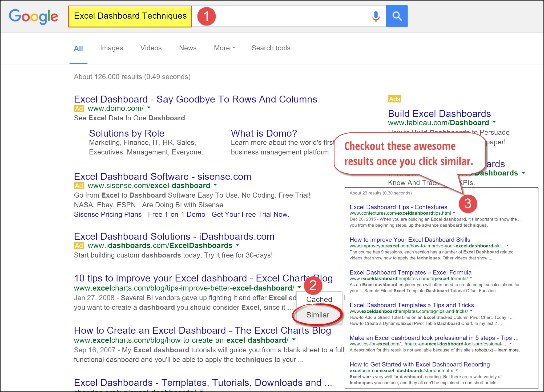Click the About 23 results text
Image resolution: width=544 pixels, height=392 pixels.
pyautogui.click(x=381, y=193)
